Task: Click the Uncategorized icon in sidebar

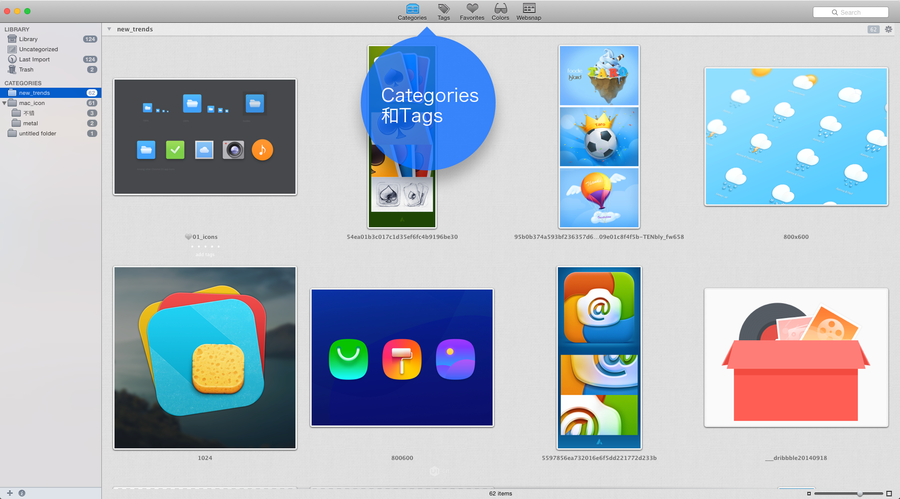Action: pyautogui.click(x=11, y=49)
